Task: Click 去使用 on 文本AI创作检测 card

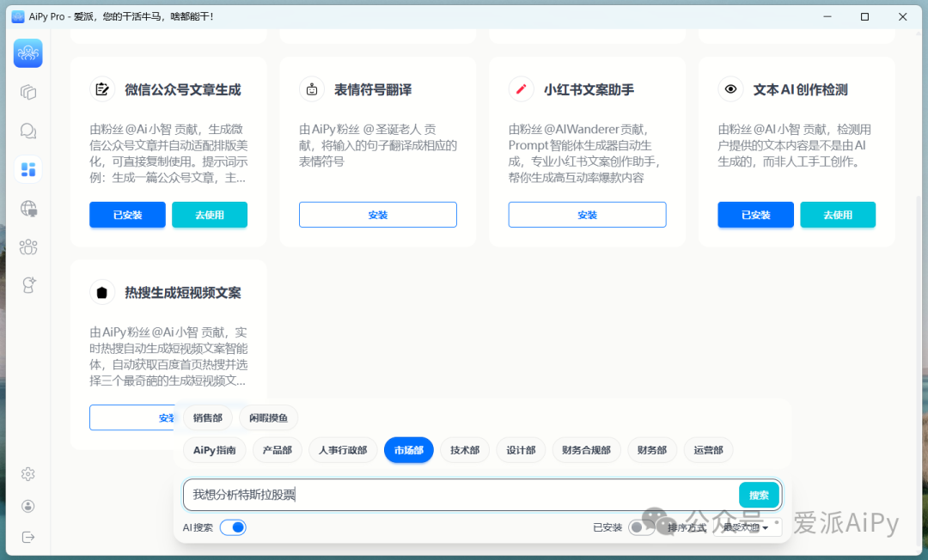Action: click(x=838, y=215)
